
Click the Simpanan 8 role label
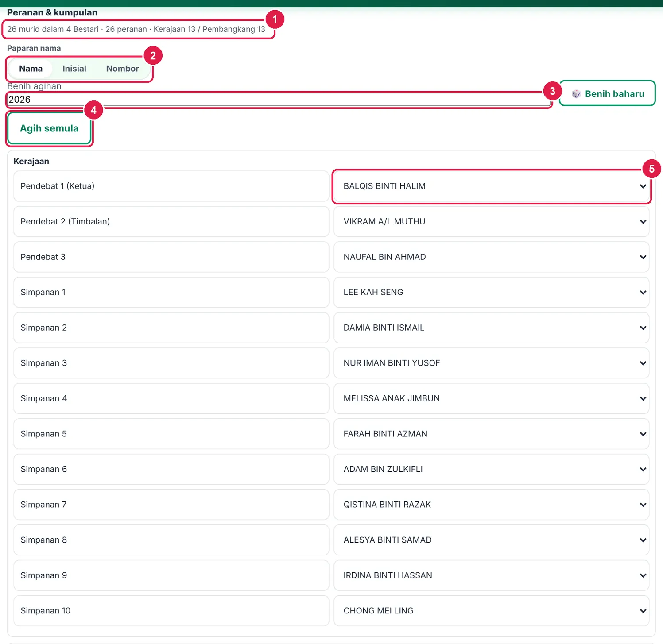(171, 540)
